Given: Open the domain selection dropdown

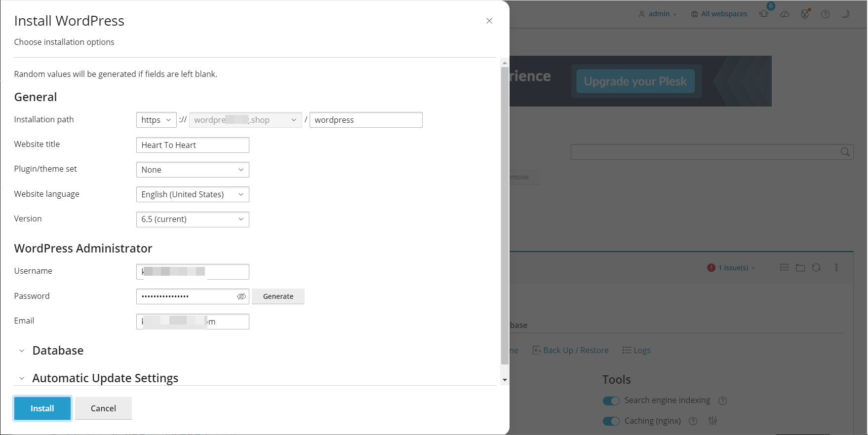Looking at the screenshot, I should pyautogui.click(x=245, y=120).
